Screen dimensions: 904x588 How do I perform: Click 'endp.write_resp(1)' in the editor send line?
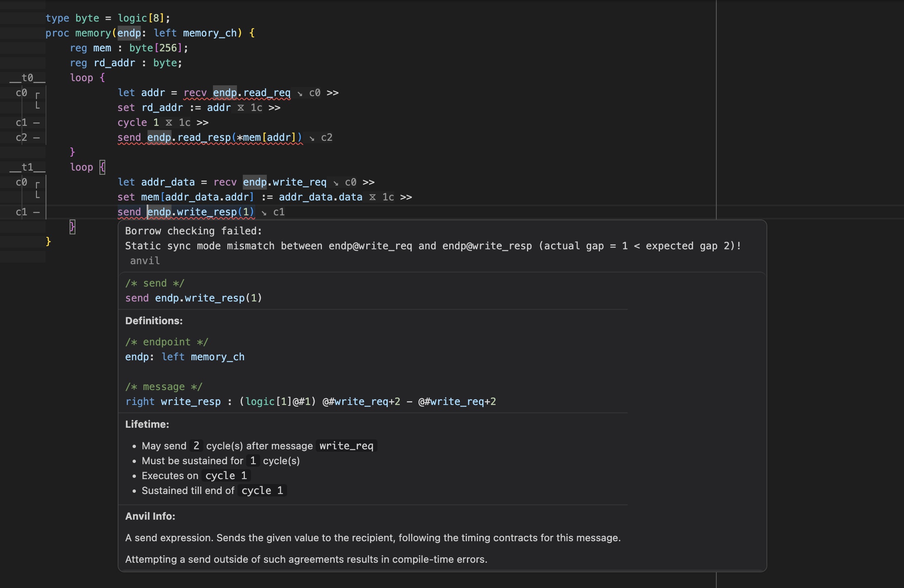coord(201,212)
